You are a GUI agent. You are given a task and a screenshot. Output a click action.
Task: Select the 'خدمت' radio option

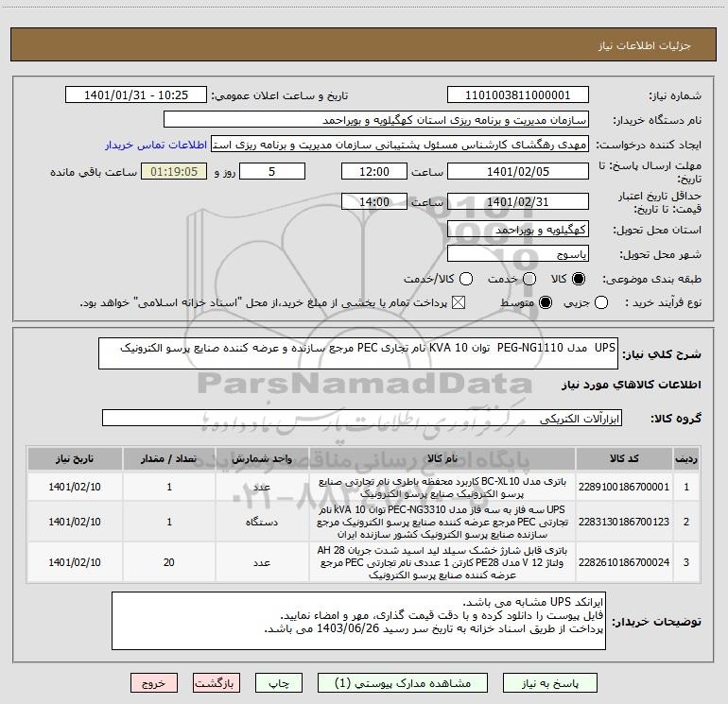tap(529, 279)
